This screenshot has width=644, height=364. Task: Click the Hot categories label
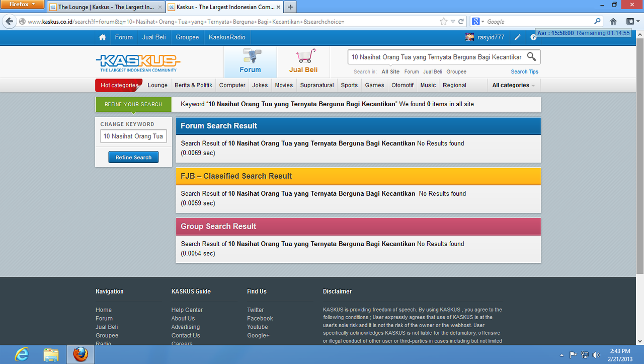click(119, 85)
